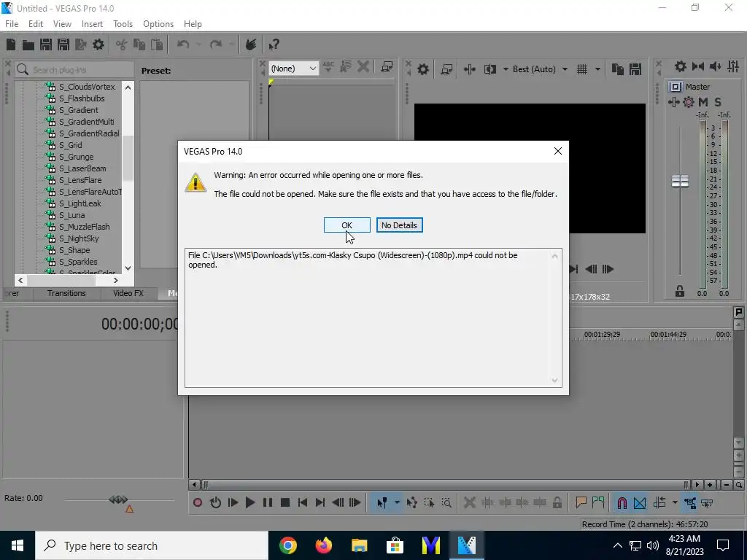
Task: Select S_NightSky plug-in
Action: pos(79,238)
